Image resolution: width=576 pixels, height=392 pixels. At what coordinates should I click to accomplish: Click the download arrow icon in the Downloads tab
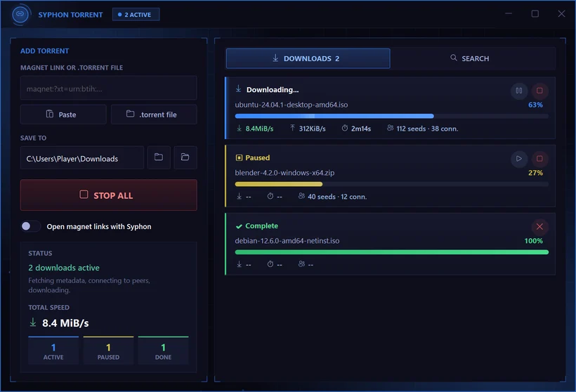(275, 58)
